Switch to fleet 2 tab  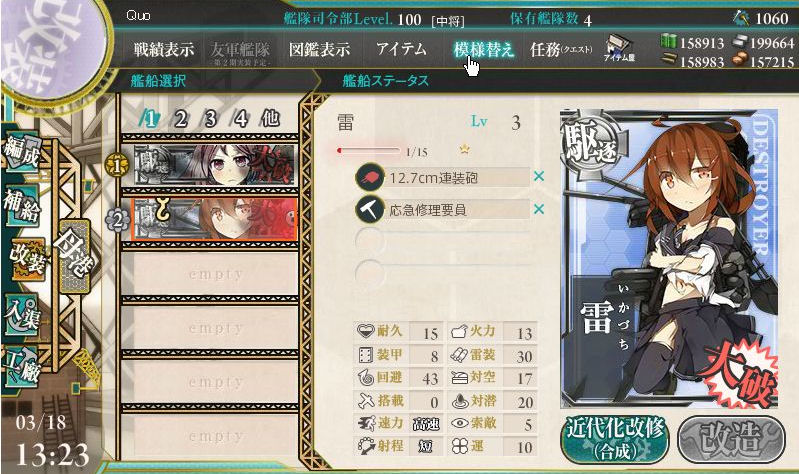click(180, 119)
